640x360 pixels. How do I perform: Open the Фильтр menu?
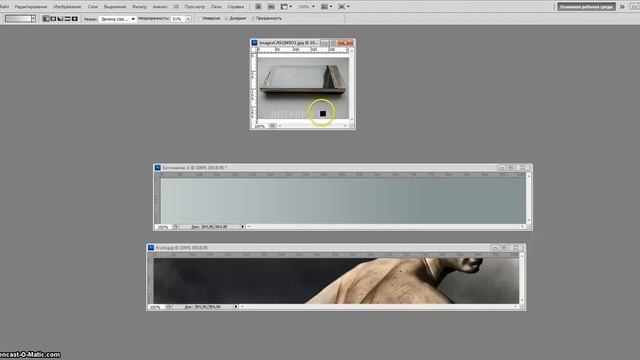[x=139, y=7]
